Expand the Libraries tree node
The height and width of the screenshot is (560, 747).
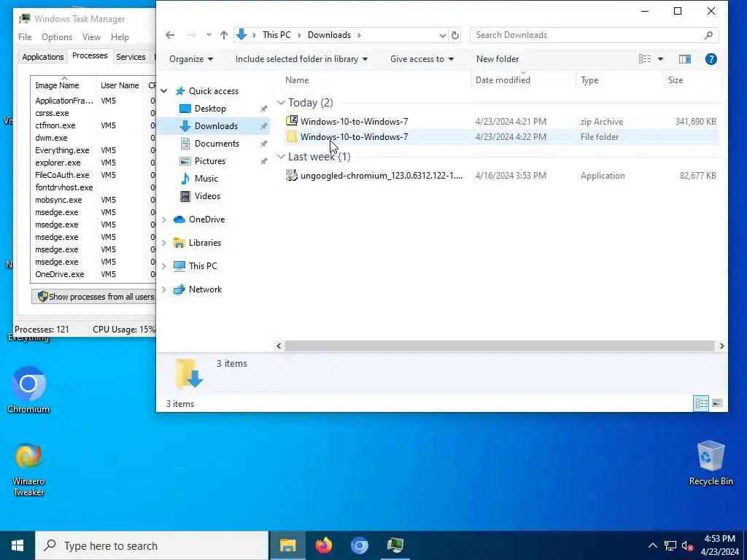[x=164, y=243]
